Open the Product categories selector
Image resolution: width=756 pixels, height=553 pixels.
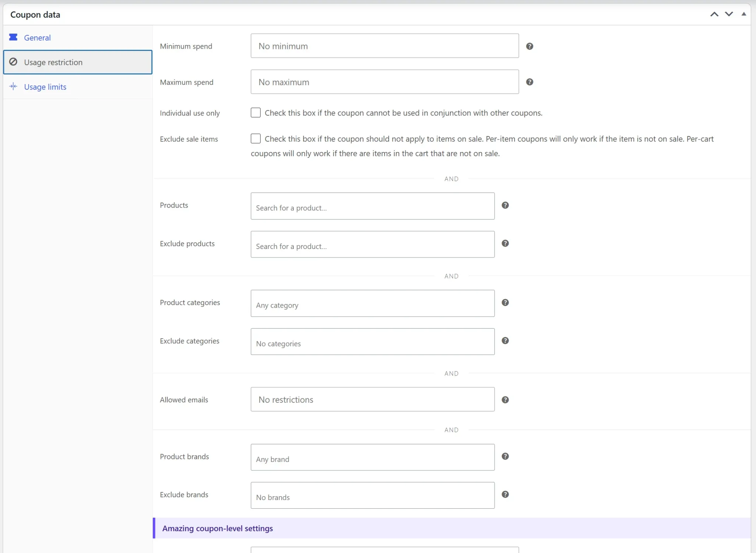[x=372, y=303]
